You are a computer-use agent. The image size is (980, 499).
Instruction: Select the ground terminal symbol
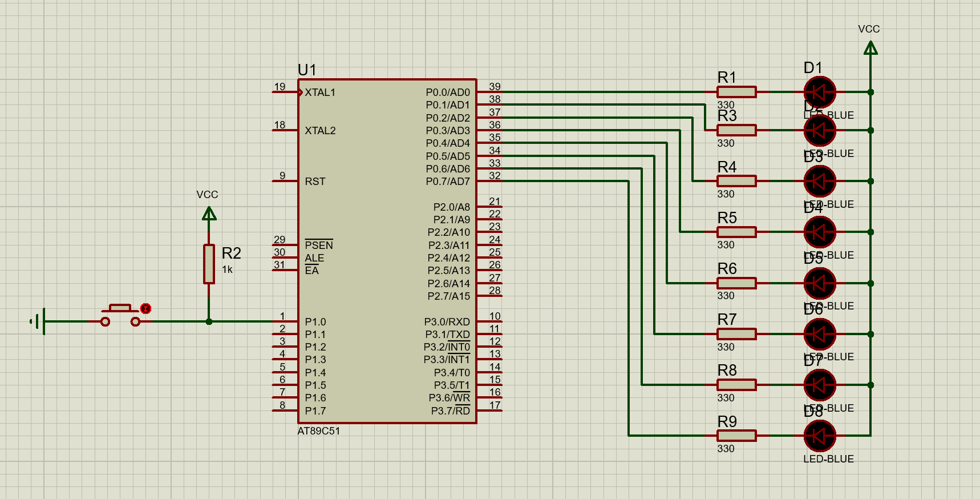click(39, 321)
